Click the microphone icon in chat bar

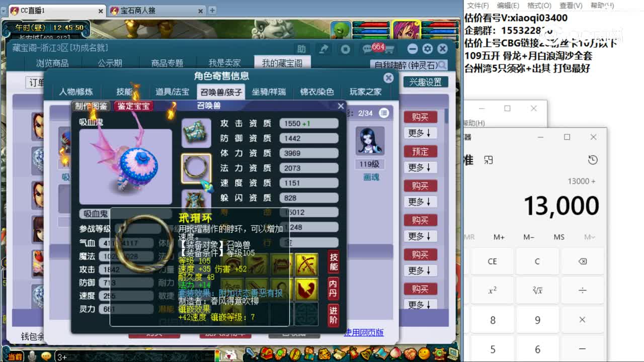(32, 356)
